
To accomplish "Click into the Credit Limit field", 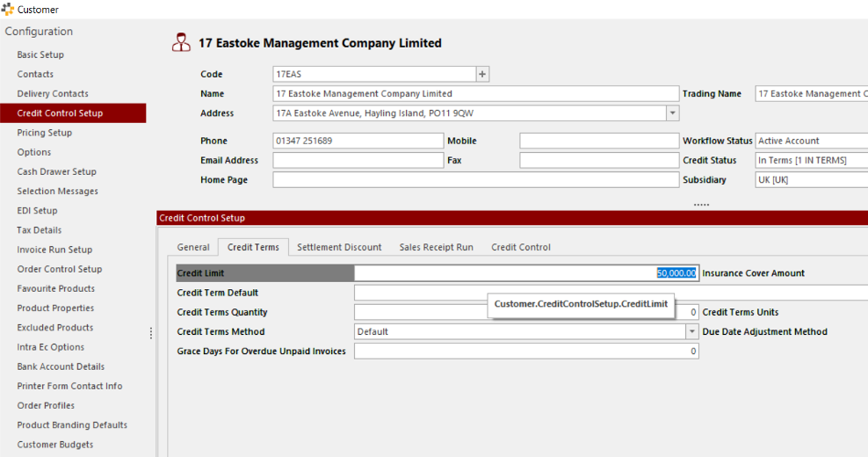I will point(525,273).
